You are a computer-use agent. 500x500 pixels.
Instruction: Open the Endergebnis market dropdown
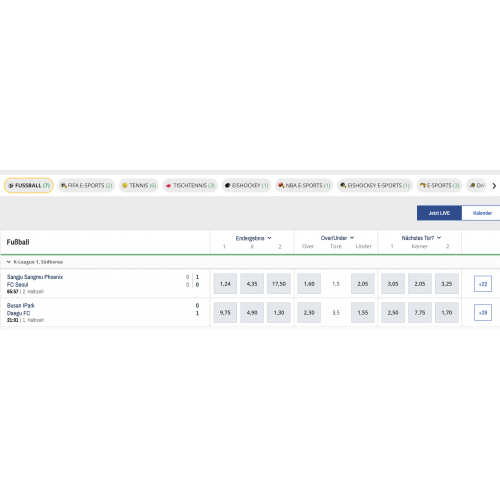(x=253, y=238)
